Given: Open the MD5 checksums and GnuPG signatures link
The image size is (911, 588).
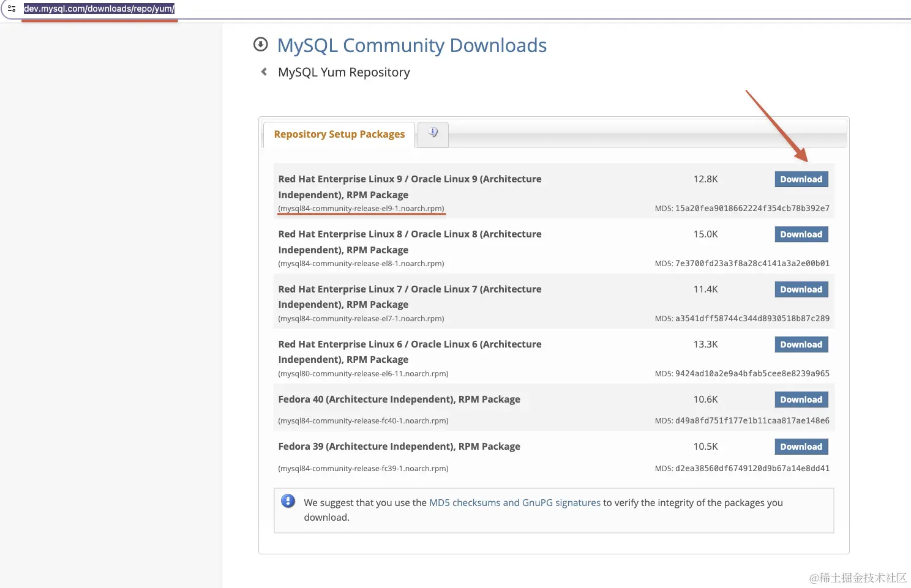Looking at the screenshot, I should (x=515, y=502).
